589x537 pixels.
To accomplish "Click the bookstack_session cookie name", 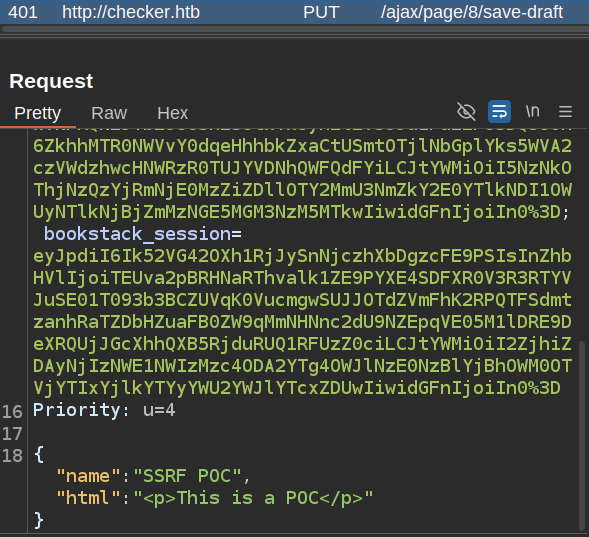I will 137,234.
